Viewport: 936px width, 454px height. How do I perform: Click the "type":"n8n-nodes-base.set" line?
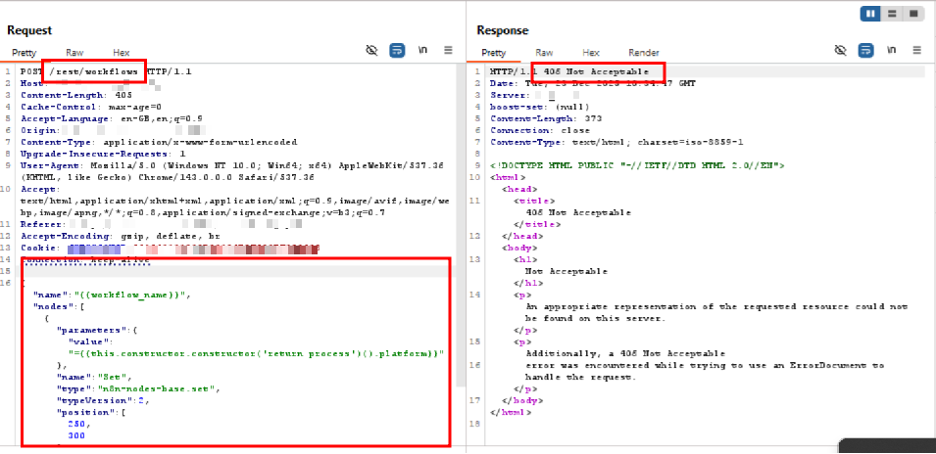(138, 389)
